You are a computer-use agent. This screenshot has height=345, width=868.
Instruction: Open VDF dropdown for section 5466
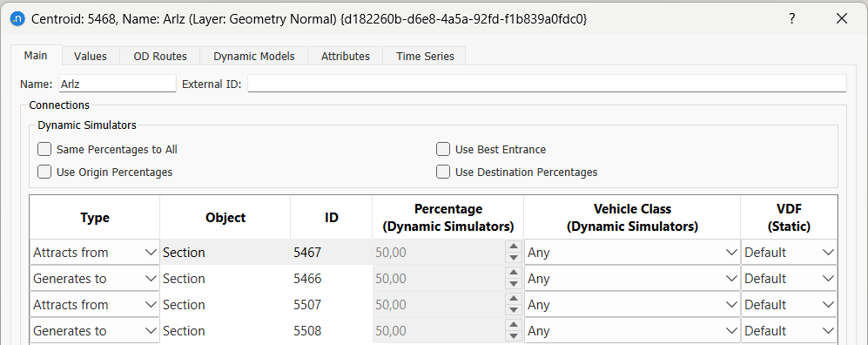click(x=789, y=279)
